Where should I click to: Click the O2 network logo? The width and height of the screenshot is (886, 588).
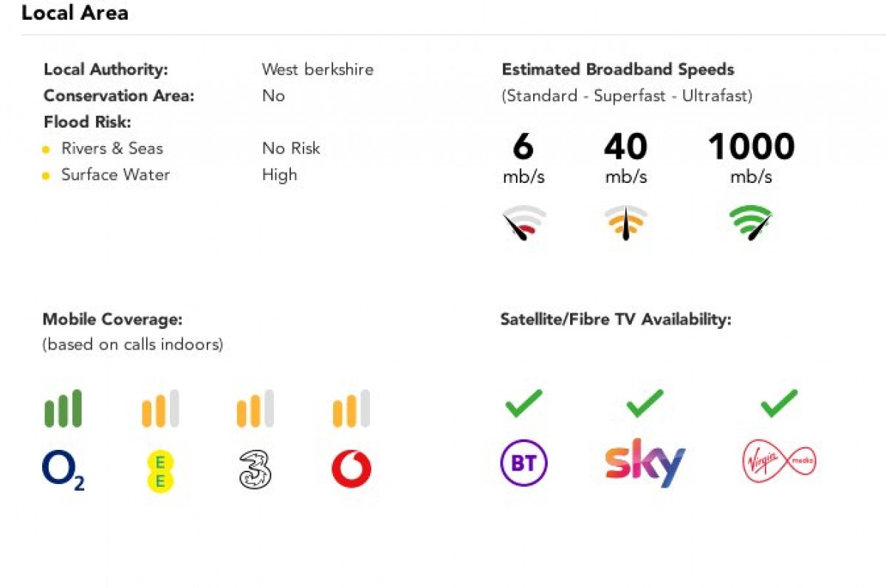coord(63,471)
